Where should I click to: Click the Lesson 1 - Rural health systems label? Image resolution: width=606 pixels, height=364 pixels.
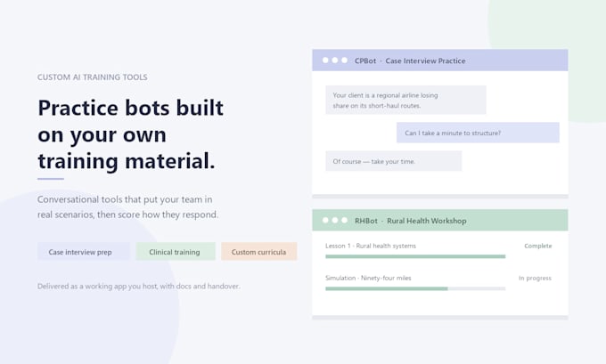371,246
